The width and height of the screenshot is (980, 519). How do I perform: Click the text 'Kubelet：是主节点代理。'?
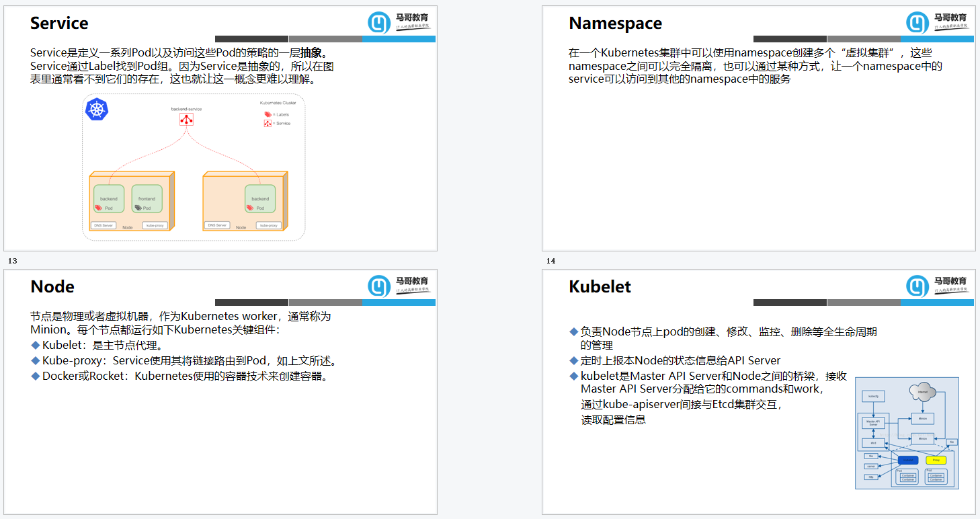click(x=103, y=346)
